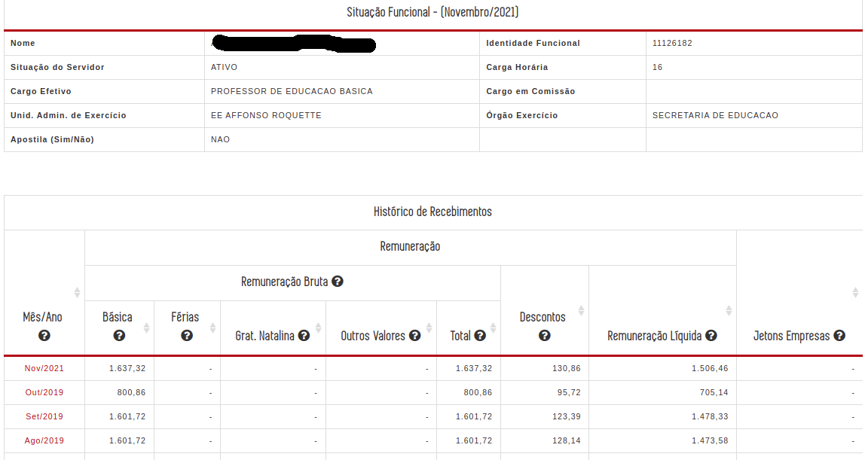The width and height of the screenshot is (868, 460).
Task: Open the Out/2019 month link
Action: [x=44, y=392]
